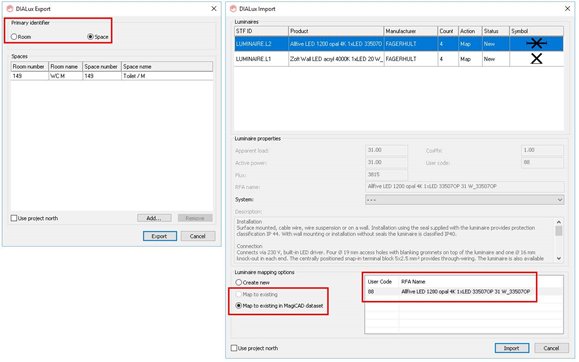Click the Room name column header
Viewport: 579px width, 362px height.
coord(65,66)
